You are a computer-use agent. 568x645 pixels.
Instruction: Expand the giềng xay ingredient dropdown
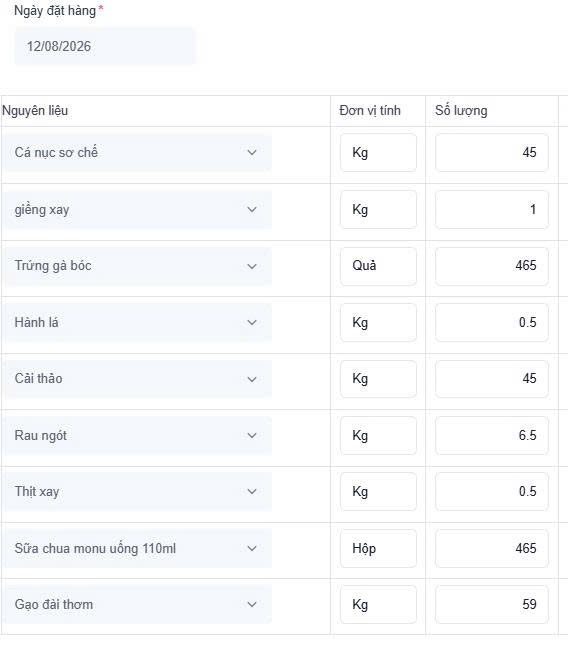pos(138,210)
